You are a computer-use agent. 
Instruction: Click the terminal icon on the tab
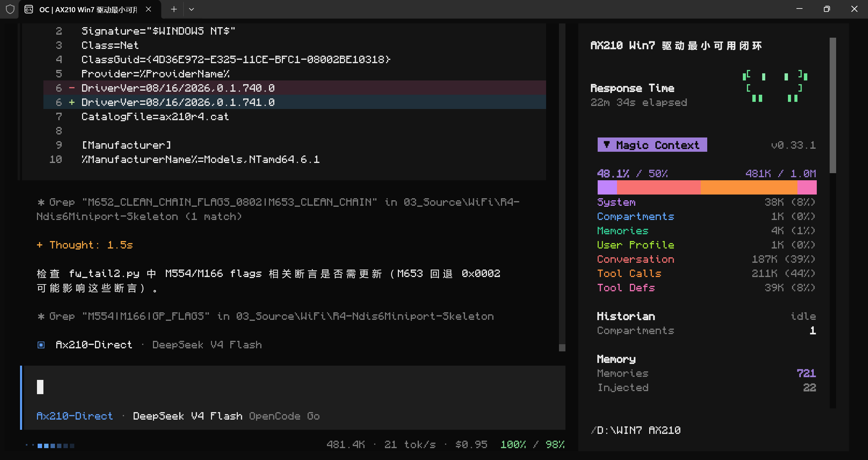click(x=29, y=9)
